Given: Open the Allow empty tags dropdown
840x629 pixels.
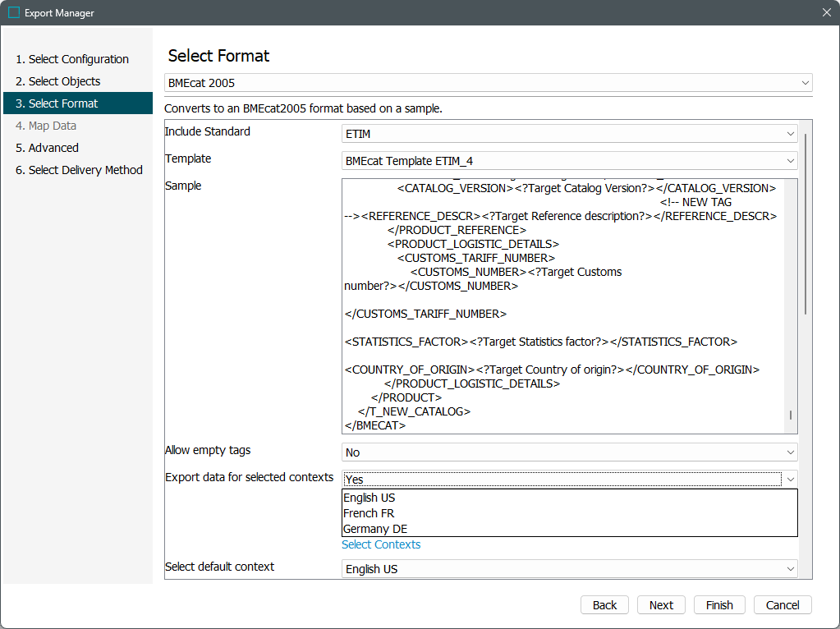Looking at the screenshot, I should (x=569, y=452).
